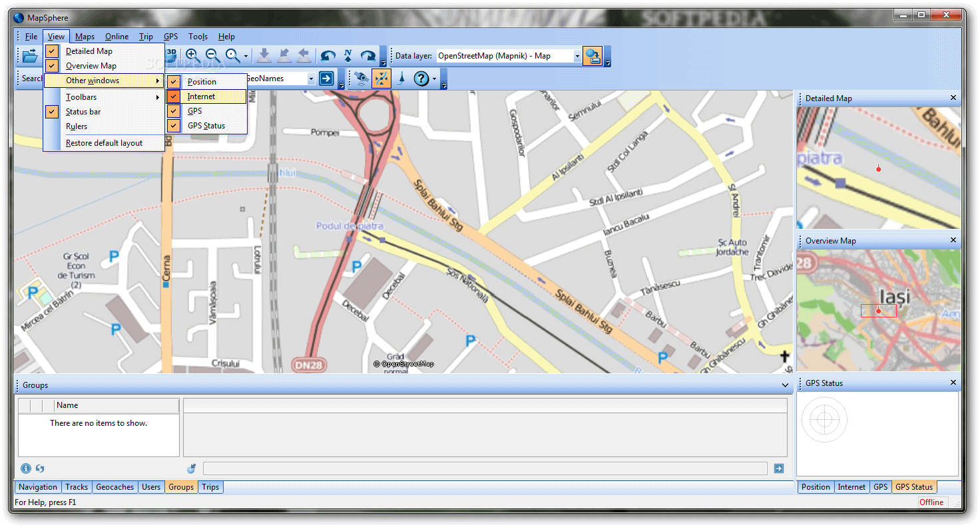The image size is (980, 527).
Task: Uncheck Position in Other windows submenu
Action: click(x=174, y=82)
